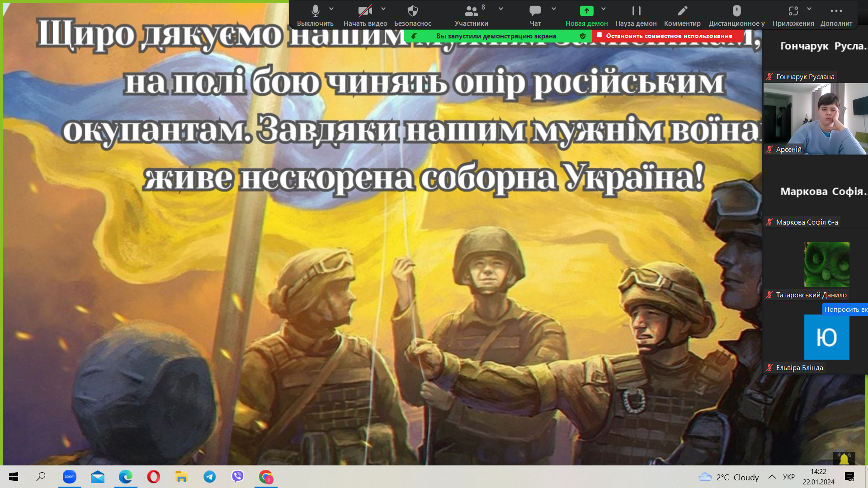Open Windows taskbar search
This screenshot has width=868, height=488.
click(x=41, y=477)
